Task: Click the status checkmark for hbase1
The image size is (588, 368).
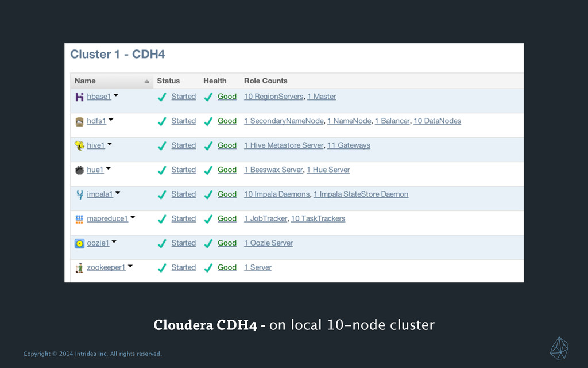Action: point(162,97)
